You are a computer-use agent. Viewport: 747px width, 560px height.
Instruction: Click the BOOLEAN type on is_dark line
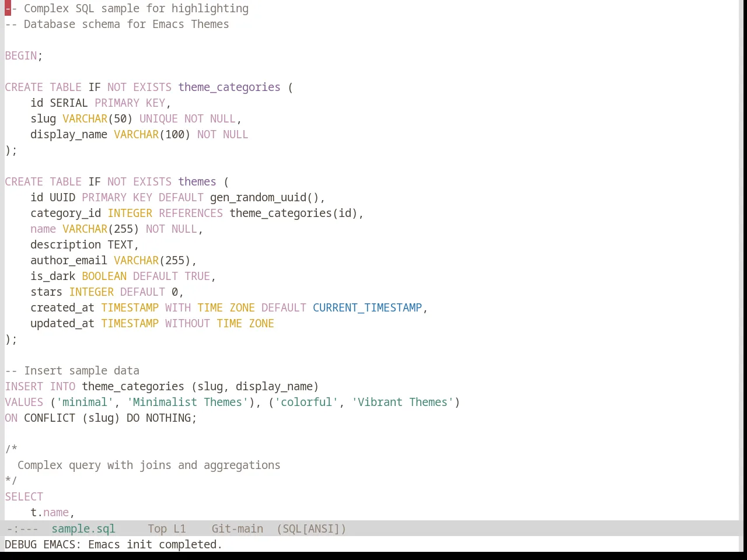tap(104, 276)
